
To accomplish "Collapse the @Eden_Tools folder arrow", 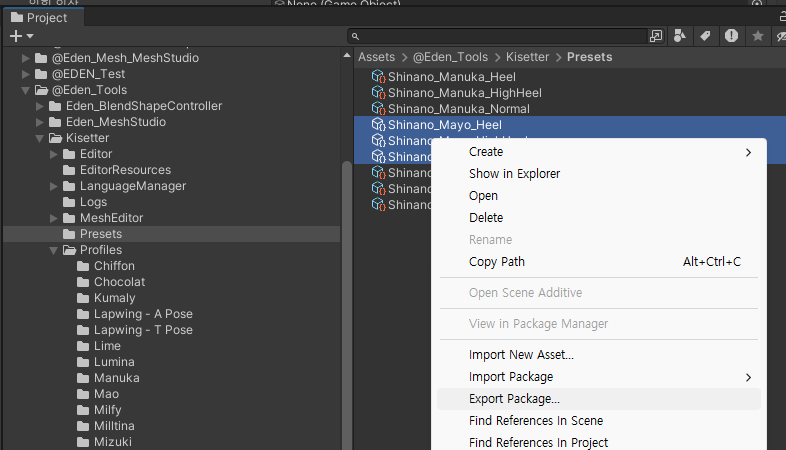I will (26, 90).
